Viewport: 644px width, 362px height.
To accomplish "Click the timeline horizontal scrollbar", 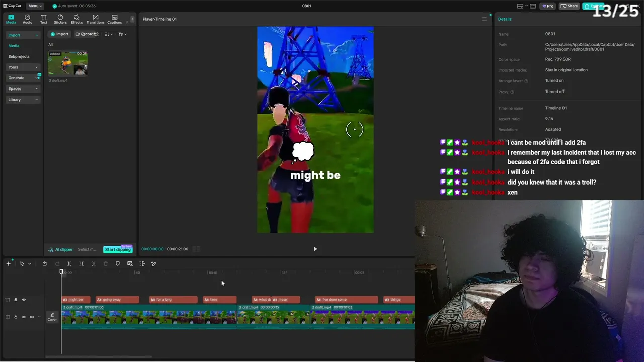I will click(98, 357).
